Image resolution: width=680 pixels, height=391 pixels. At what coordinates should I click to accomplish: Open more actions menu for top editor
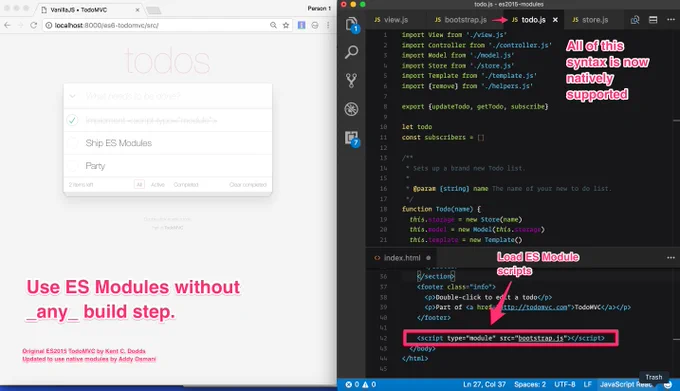[671, 20]
